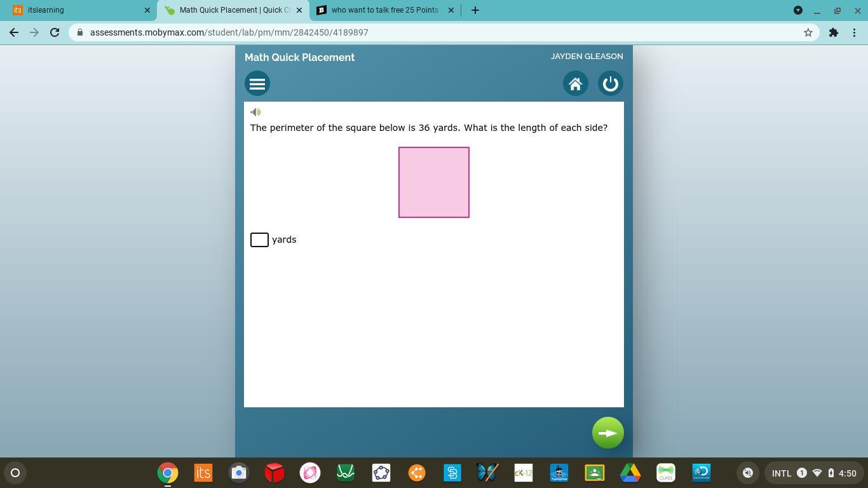
Task: Click the address bar URL
Action: point(229,32)
